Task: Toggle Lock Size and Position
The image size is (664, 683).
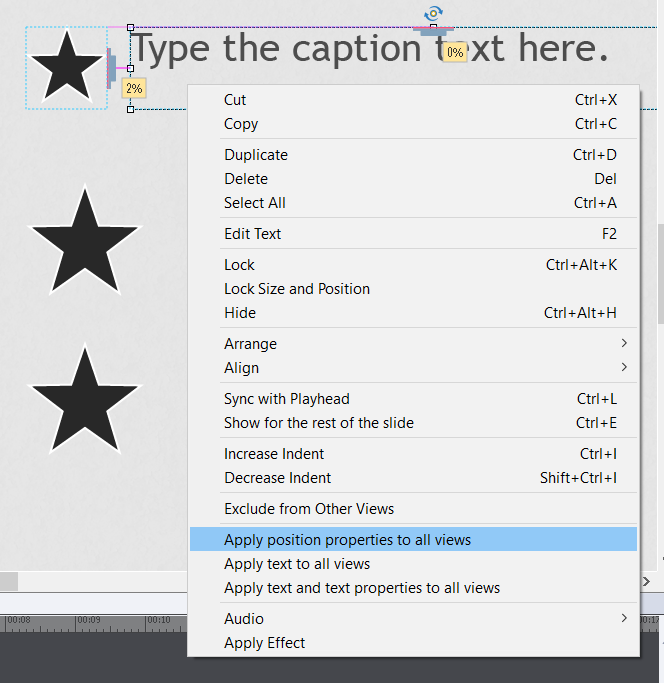Action: (297, 289)
